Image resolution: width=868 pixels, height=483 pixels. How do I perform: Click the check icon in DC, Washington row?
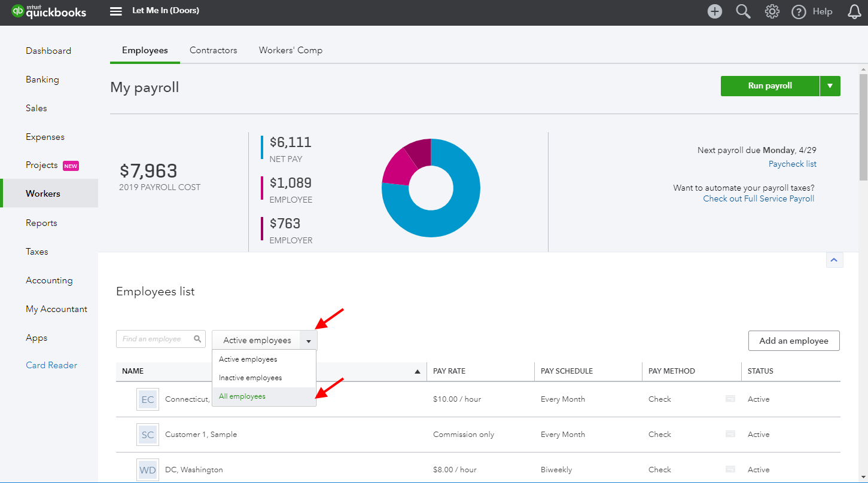coord(730,469)
